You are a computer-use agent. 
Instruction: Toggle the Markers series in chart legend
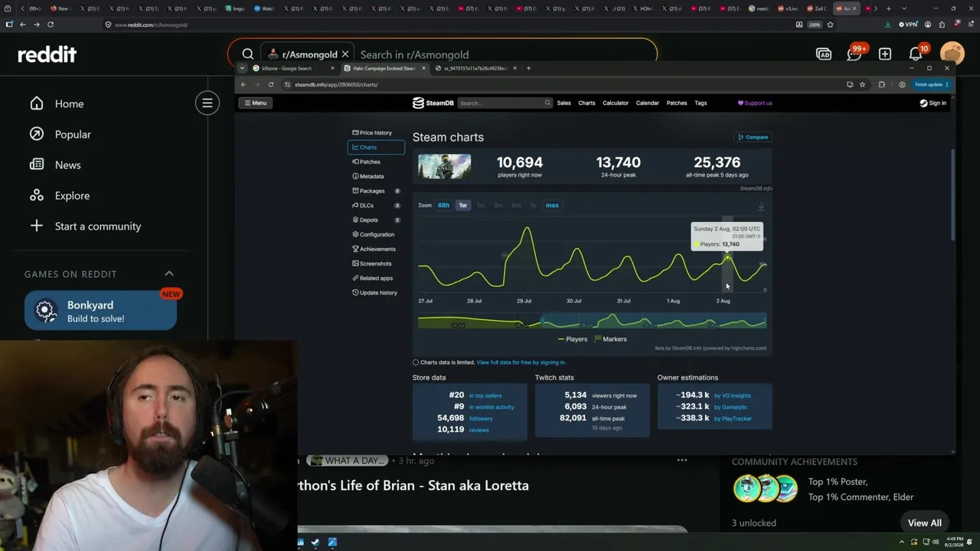pyautogui.click(x=610, y=339)
